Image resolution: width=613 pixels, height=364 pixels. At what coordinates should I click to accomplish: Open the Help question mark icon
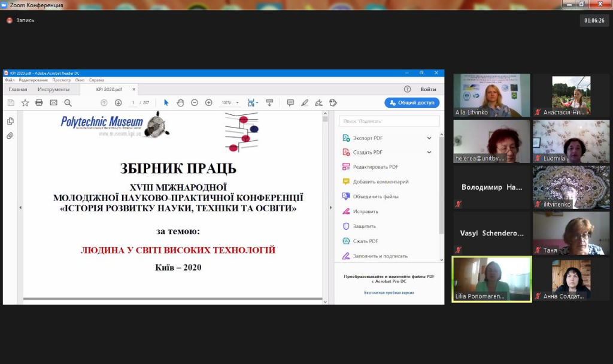click(x=407, y=89)
